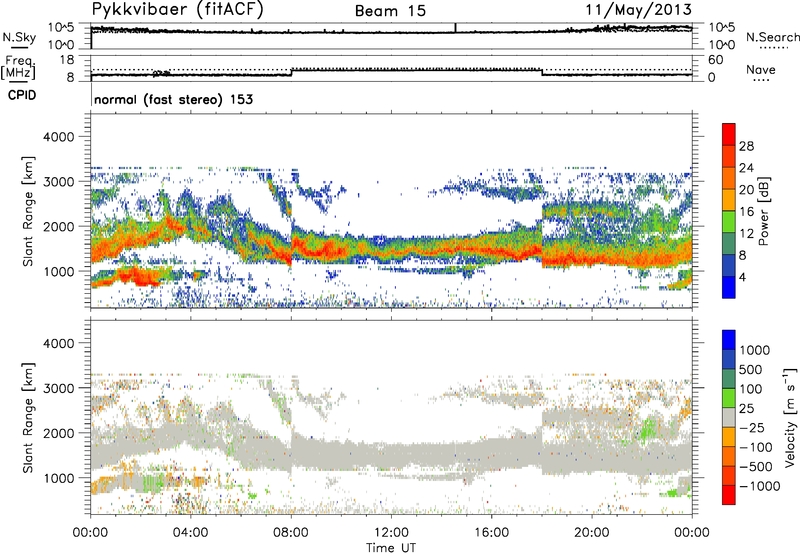
Task: Click the '12:00' time axis tick label
Action: (x=391, y=533)
